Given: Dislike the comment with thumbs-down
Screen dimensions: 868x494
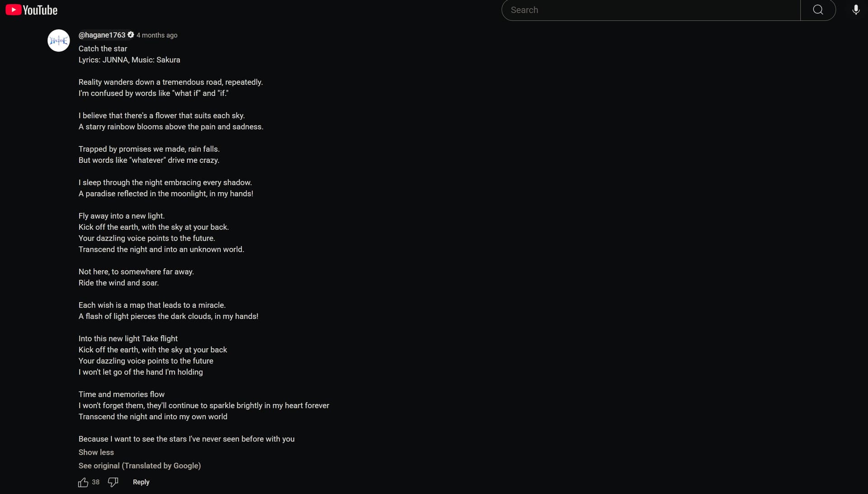Looking at the screenshot, I should 113,482.
